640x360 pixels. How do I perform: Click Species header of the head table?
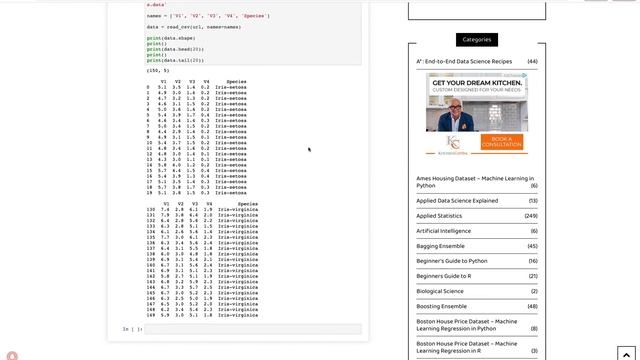click(236, 82)
